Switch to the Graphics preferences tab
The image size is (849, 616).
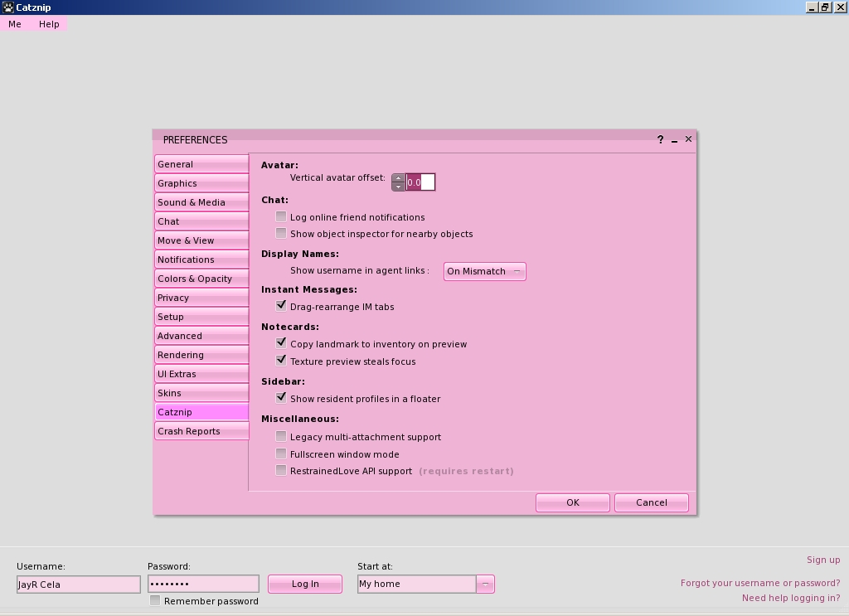click(201, 182)
